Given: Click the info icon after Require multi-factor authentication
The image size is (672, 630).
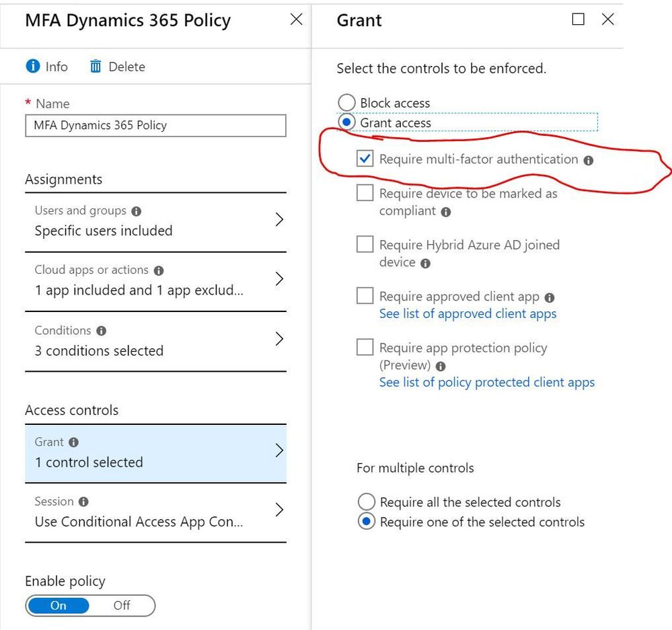Looking at the screenshot, I should pos(589,160).
